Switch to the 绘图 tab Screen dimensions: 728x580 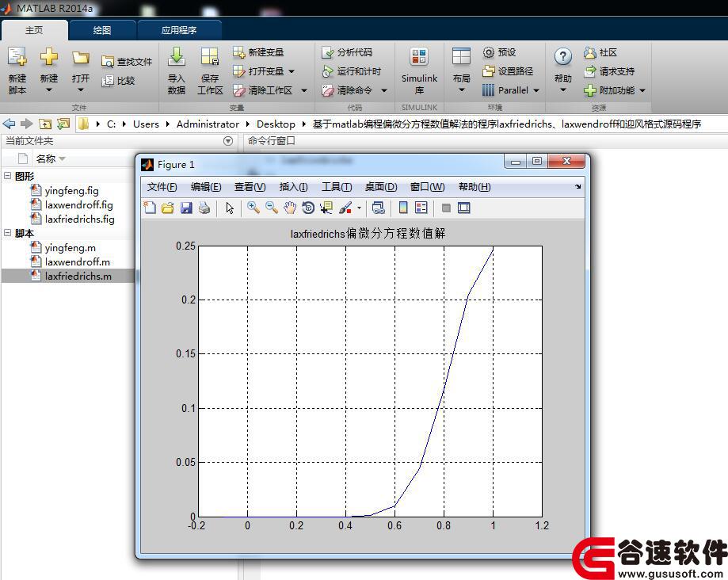(102, 30)
